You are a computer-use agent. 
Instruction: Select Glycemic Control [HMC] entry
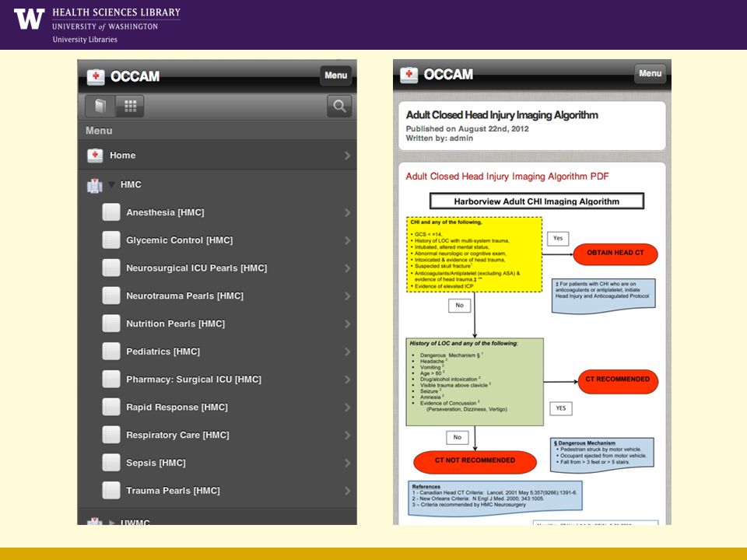217,240
